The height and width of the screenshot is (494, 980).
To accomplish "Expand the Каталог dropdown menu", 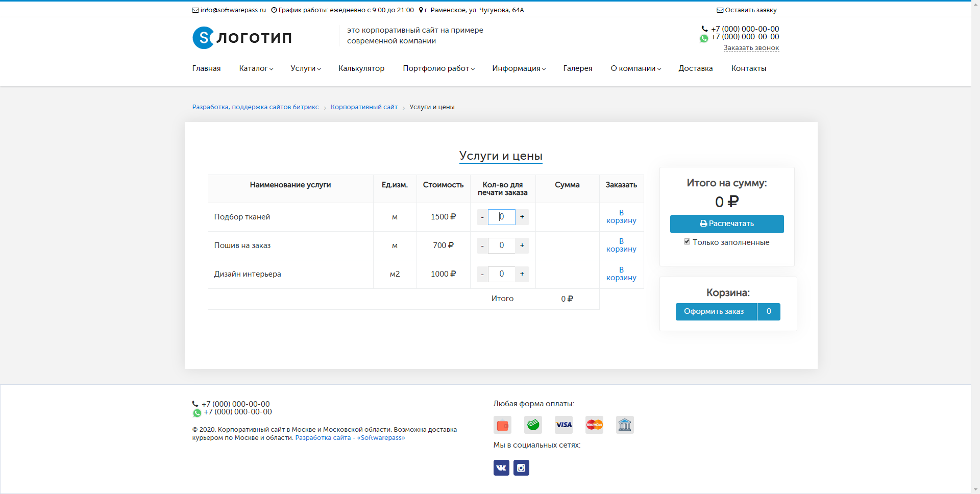I will (256, 68).
